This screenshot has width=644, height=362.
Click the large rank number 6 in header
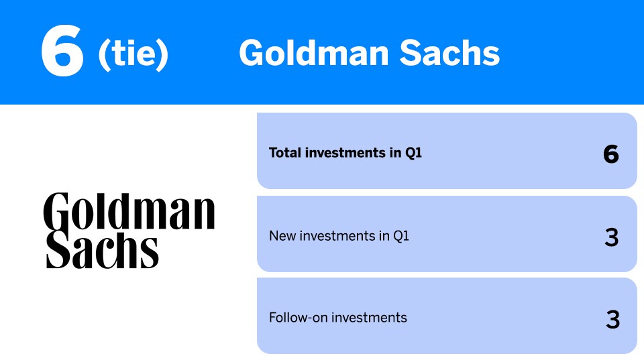(62, 53)
